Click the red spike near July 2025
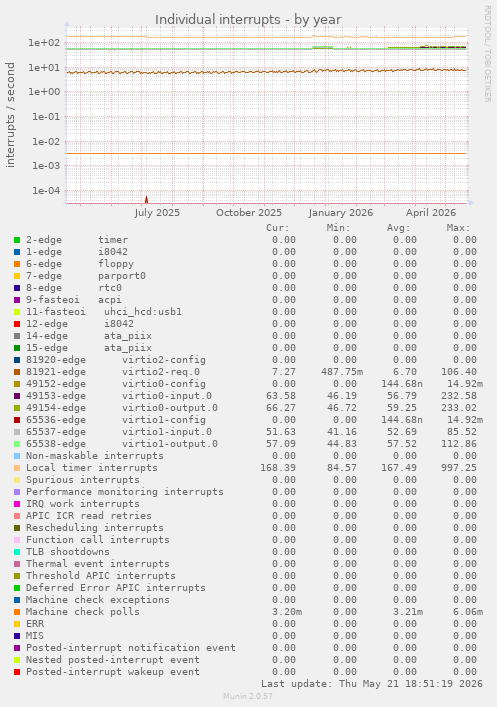Screen dimensions: 497x707 146,200
